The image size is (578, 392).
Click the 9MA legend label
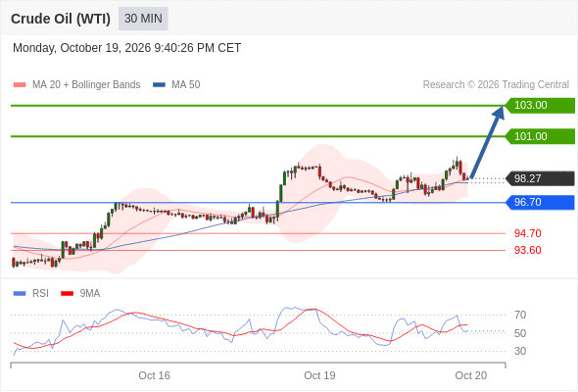90,294
